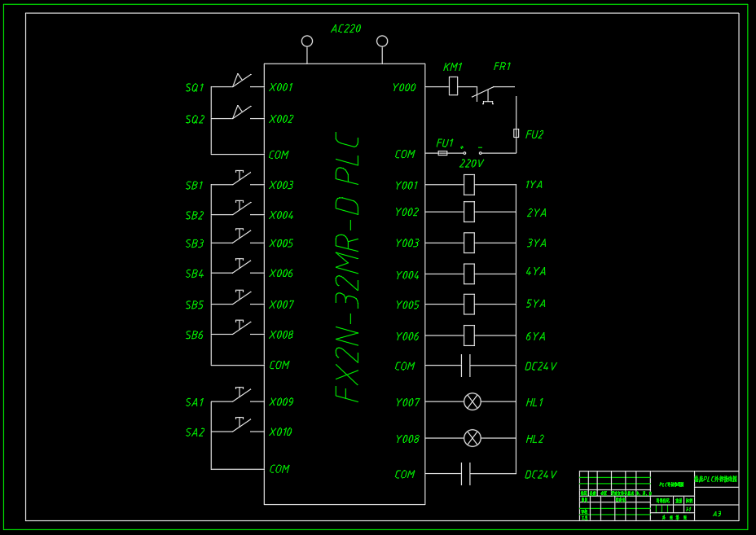Select the Y000 output terminal label

pos(404,87)
